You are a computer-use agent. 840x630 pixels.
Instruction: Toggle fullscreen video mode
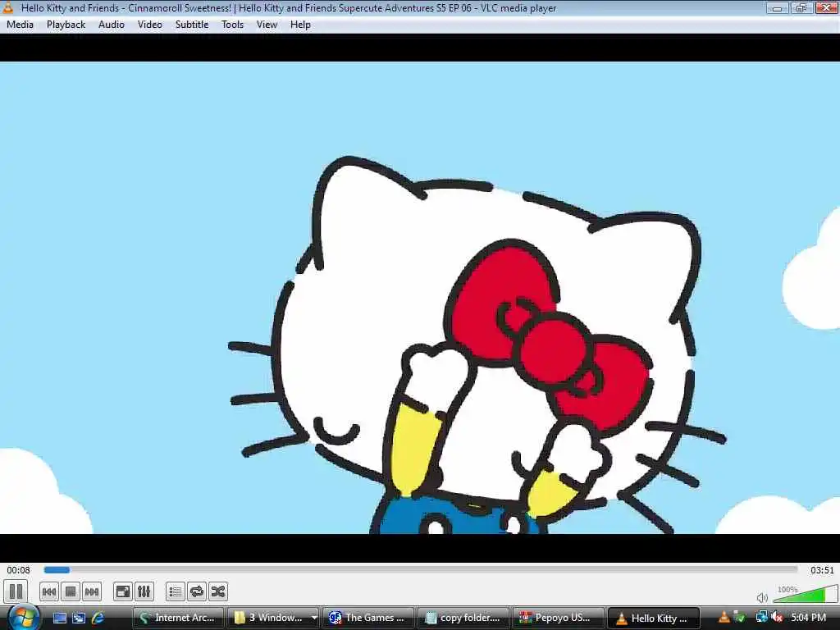point(123,591)
